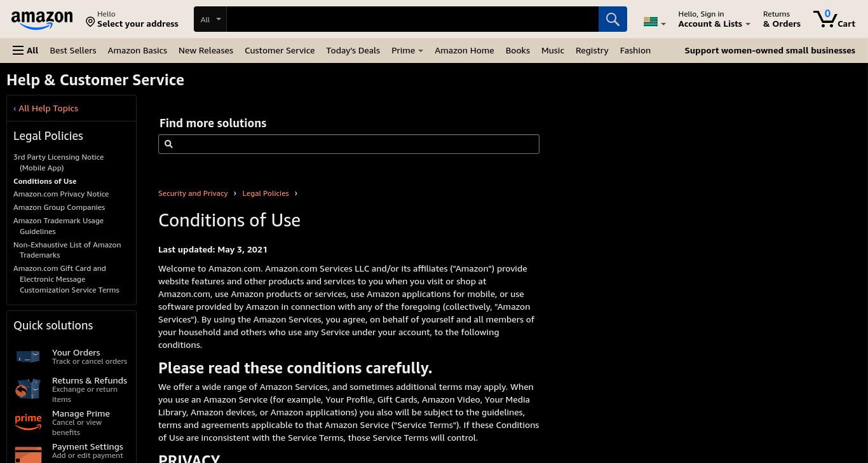The image size is (868, 463).
Task: Click the country flag icon
Action: (x=650, y=22)
